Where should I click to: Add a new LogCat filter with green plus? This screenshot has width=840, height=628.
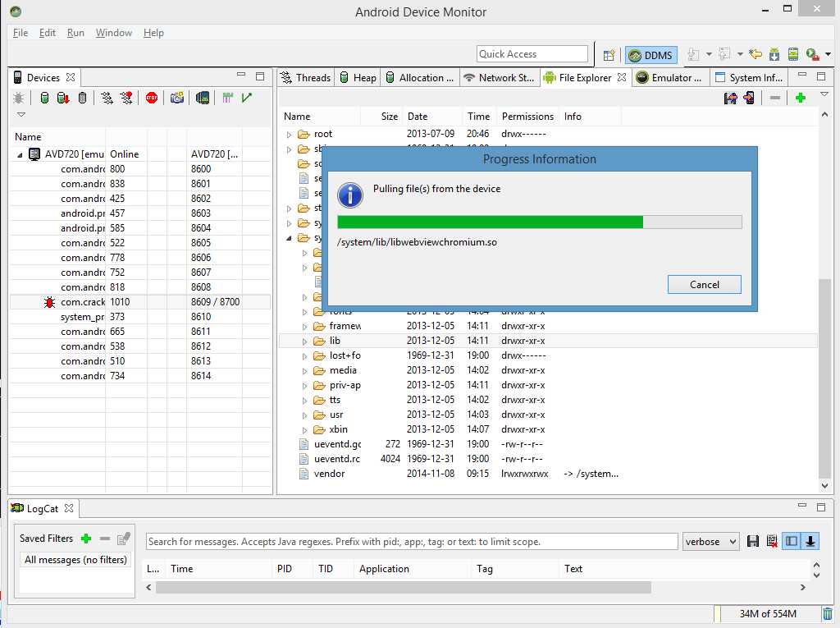pyautogui.click(x=85, y=539)
